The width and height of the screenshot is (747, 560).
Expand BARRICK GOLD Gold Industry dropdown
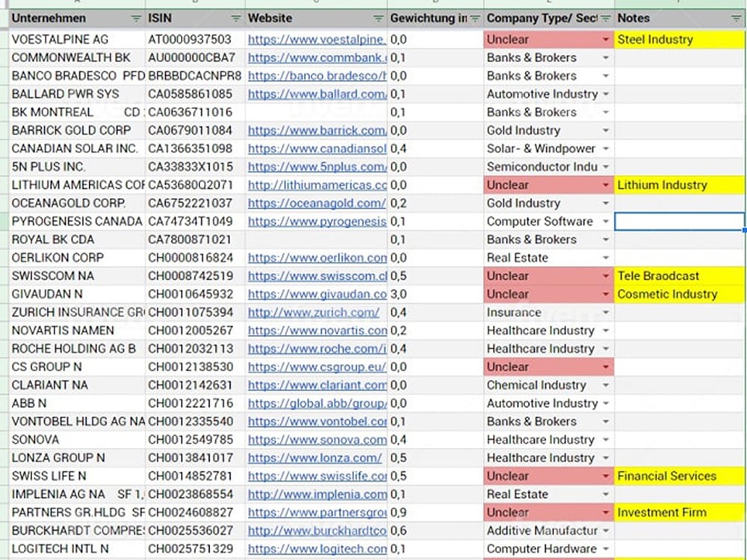(606, 131)
